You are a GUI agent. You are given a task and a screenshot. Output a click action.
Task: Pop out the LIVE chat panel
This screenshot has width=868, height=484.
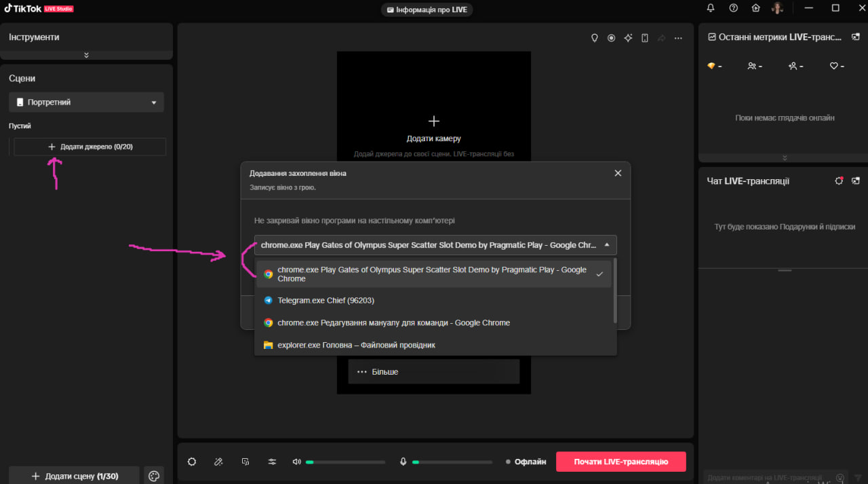pos(856,181)
